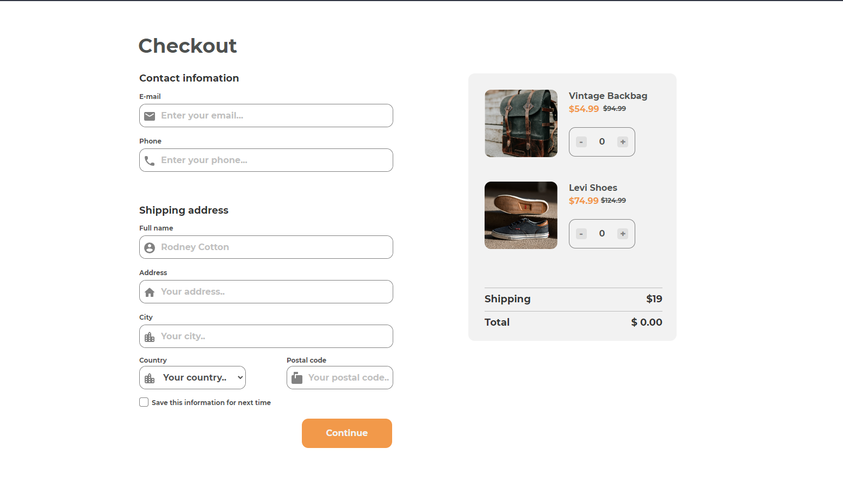843x504 pixels.
Task: Click the Vintage Backbag product image
Action: coord(520,123)
